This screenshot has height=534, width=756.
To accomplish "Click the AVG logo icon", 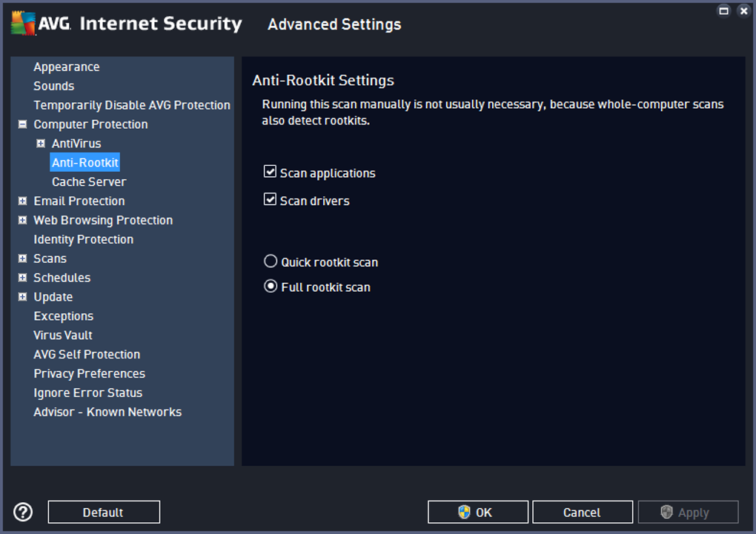I will coord(24,24).
